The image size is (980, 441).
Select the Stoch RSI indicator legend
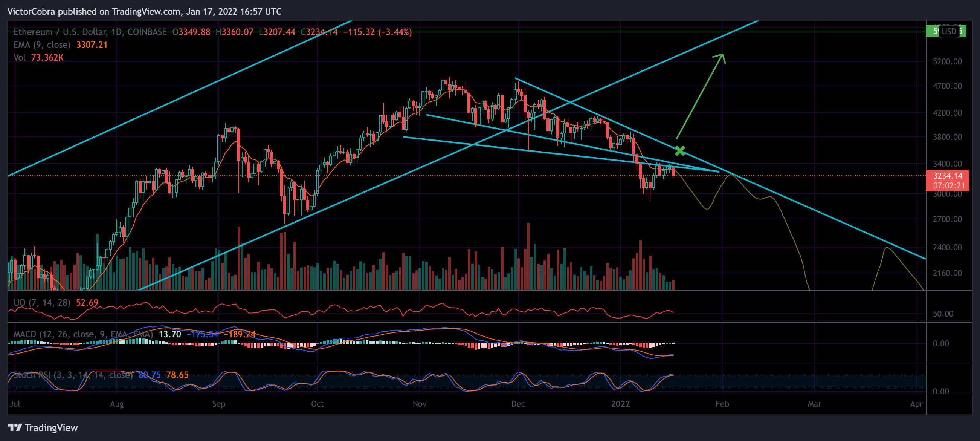point(73,375)
